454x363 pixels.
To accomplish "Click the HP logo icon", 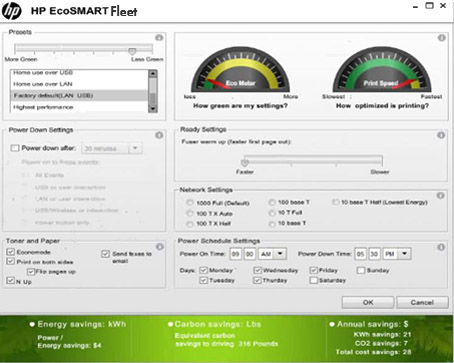I will tap(11, 11).
